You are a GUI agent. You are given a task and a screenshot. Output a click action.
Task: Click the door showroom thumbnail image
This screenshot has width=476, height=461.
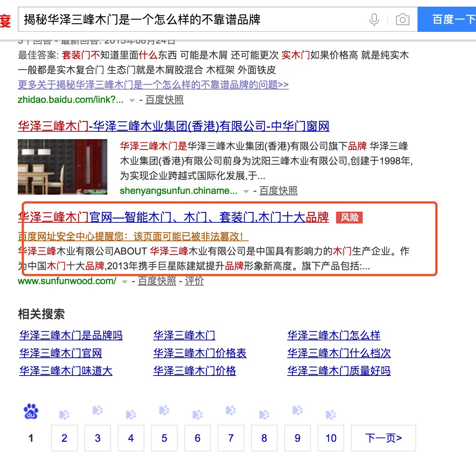[63, 167]
